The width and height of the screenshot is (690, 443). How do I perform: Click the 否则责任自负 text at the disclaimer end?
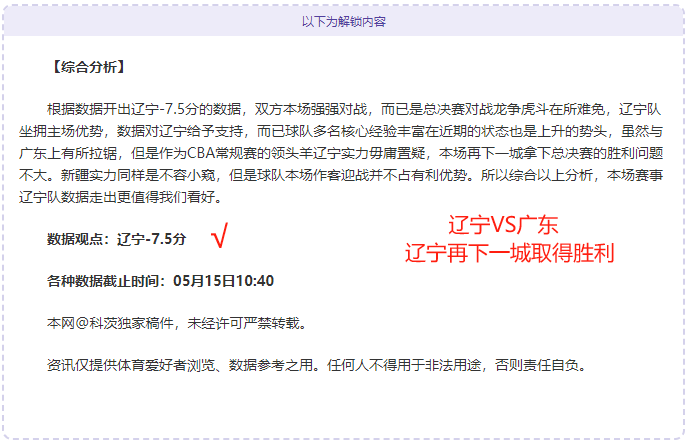pyautogui.click(x=537, y=365)
